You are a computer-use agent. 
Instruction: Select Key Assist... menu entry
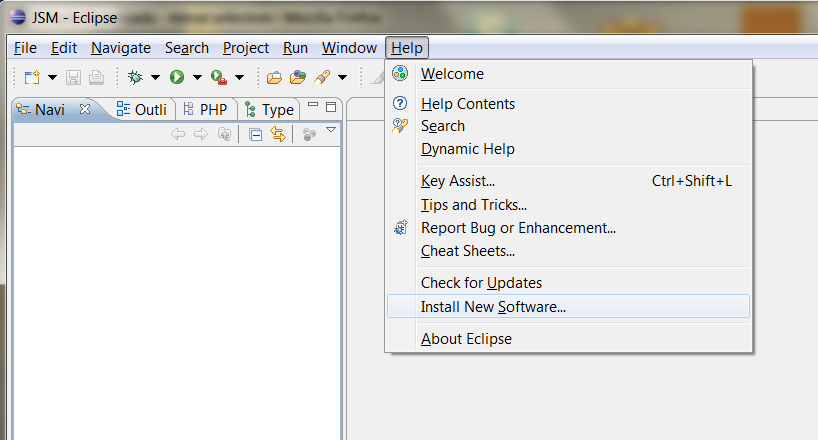pyautogui.click(x=569, y=181)
